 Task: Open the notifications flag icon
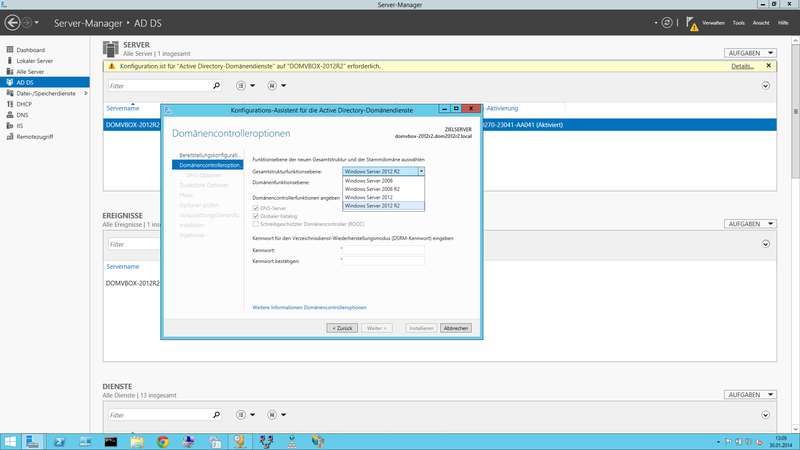click(x=688, y=21)
